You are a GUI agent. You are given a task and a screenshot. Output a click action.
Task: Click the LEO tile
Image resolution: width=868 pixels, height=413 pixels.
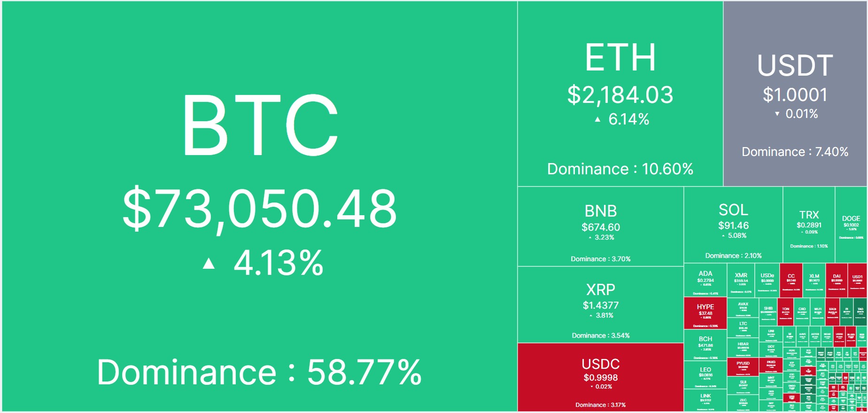tap(705, 375)
